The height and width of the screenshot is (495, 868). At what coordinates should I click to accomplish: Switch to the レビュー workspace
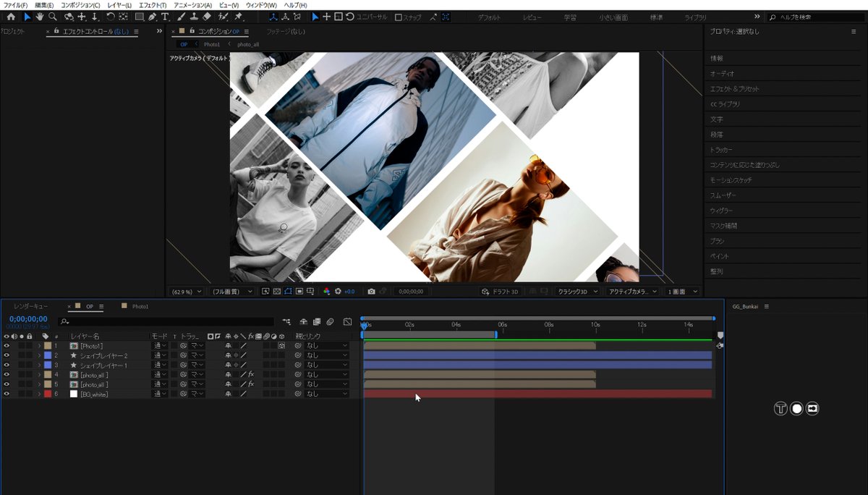[532, 17]
